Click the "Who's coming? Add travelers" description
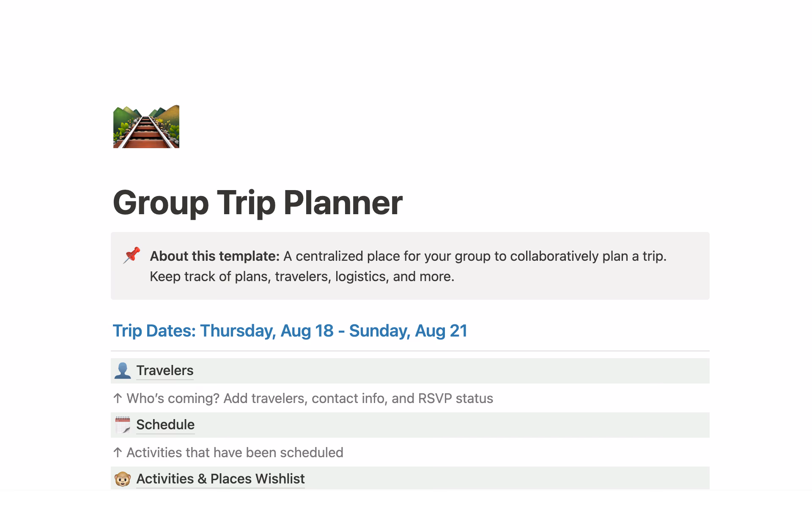 [310, 398]
